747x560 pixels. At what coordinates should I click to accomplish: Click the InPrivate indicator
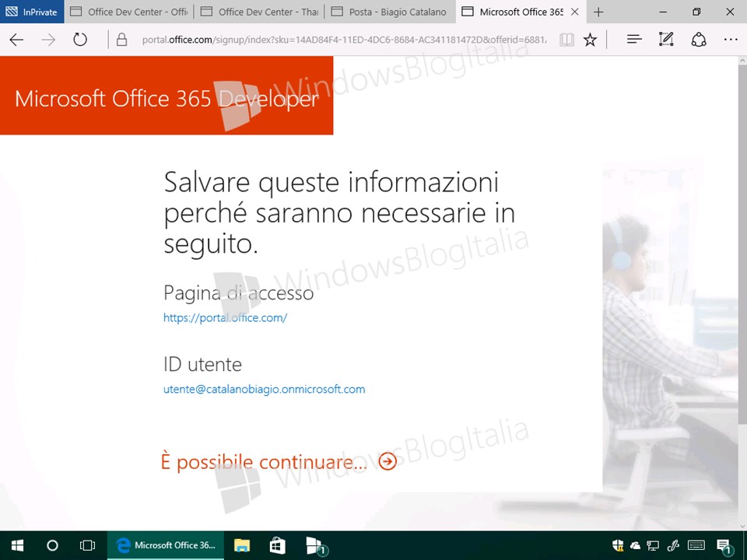click(x=32, y=12)
